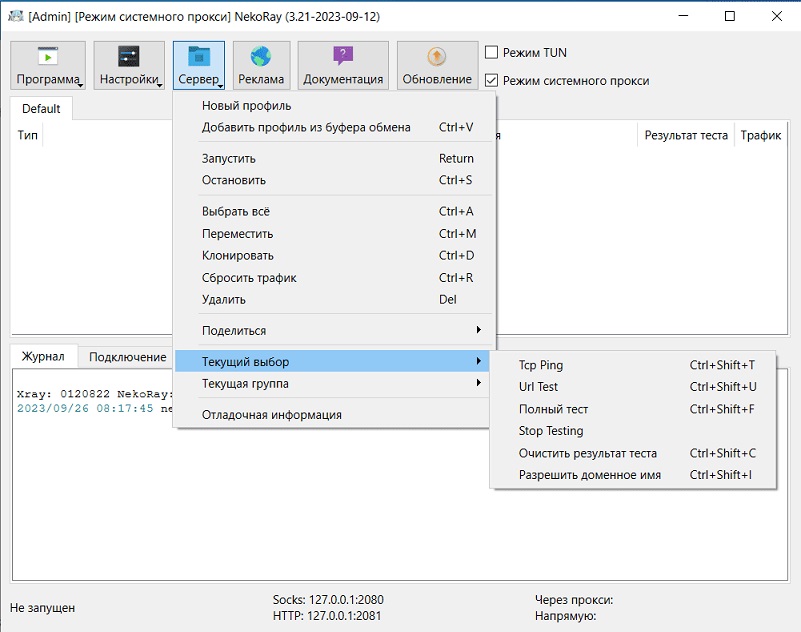Click the Socks: 127.0.0.1:2080 status text

[x=328, y=599]
